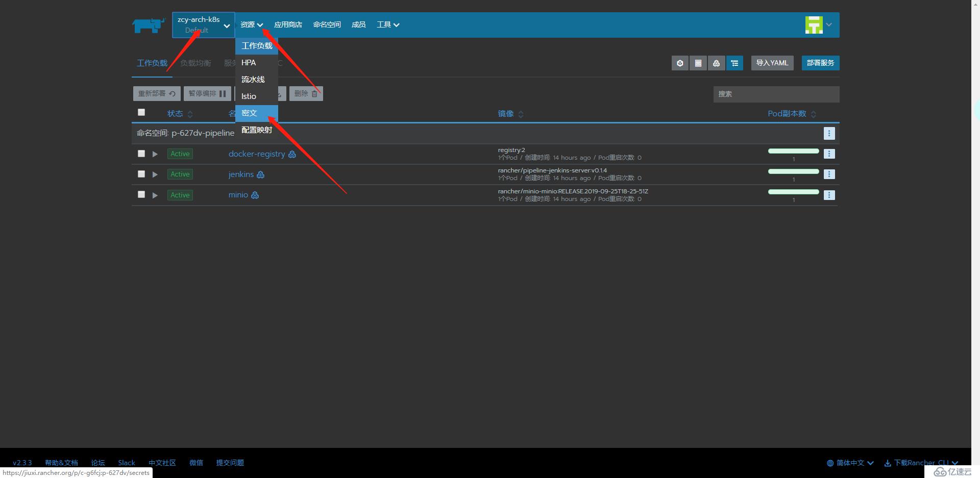
Task: Focus the 搜索 search field
Action: coord(776,94)
